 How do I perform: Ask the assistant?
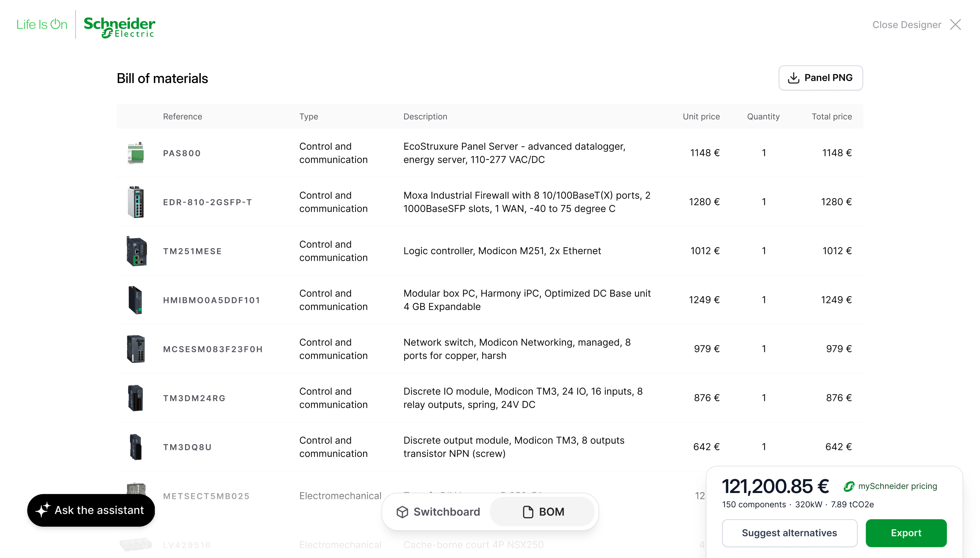pos(91,510)
